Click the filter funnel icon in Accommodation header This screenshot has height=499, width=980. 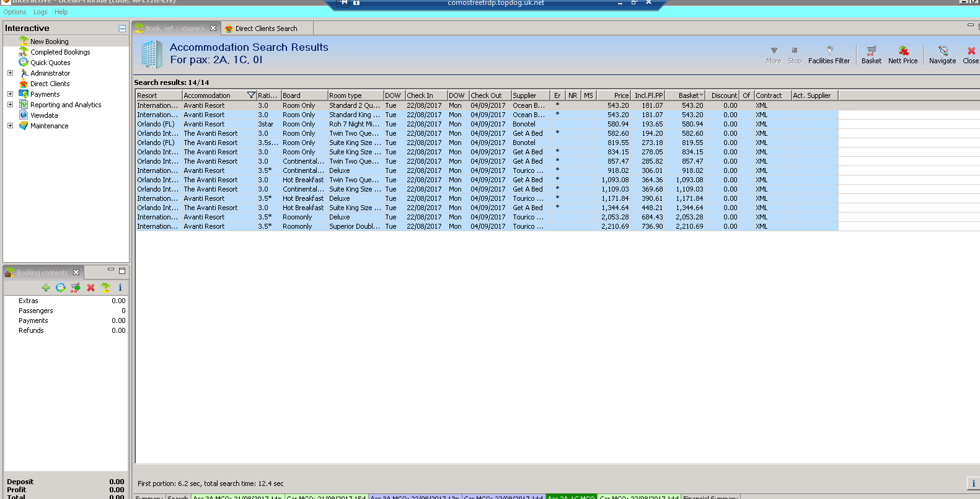[251, 95]
